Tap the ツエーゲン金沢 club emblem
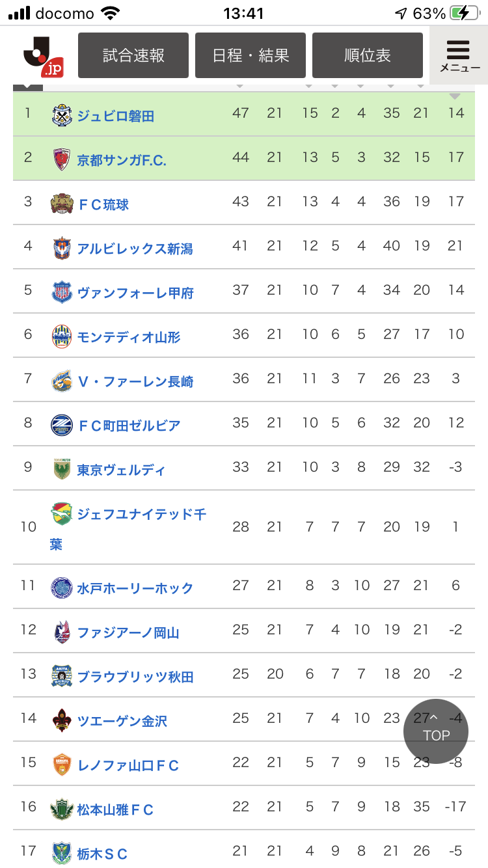Viewport: 488px width, 868px height. tap(62, 720)
